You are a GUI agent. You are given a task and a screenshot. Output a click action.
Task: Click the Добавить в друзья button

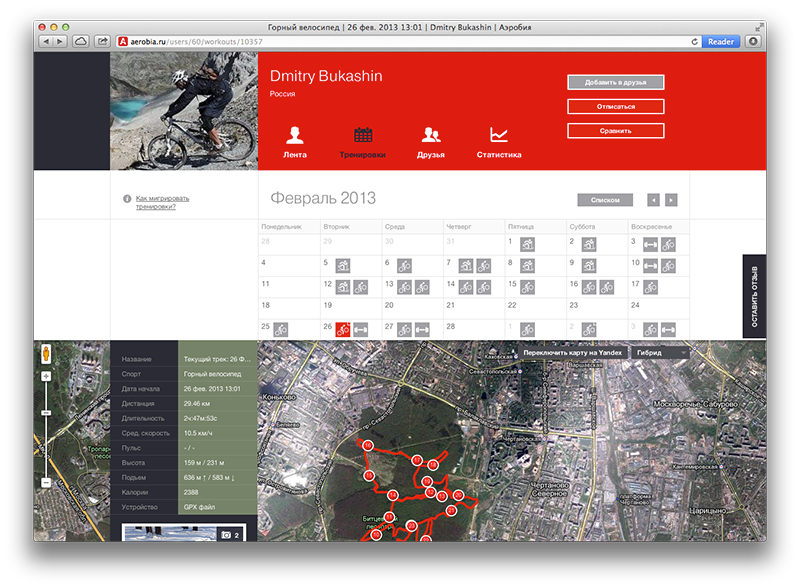[615, 82]
